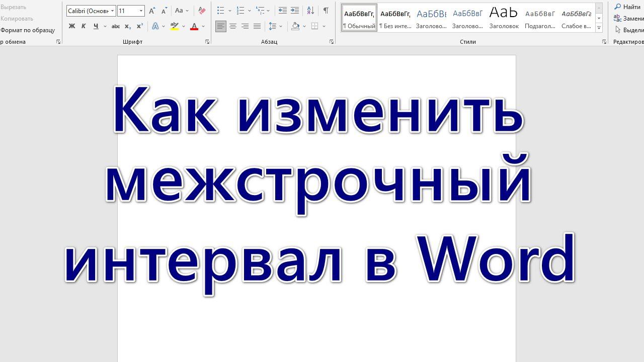This screenshot has width=644, height=362.
Task: Clear all formatting with the eraser icon
Action: pos(202,11)
